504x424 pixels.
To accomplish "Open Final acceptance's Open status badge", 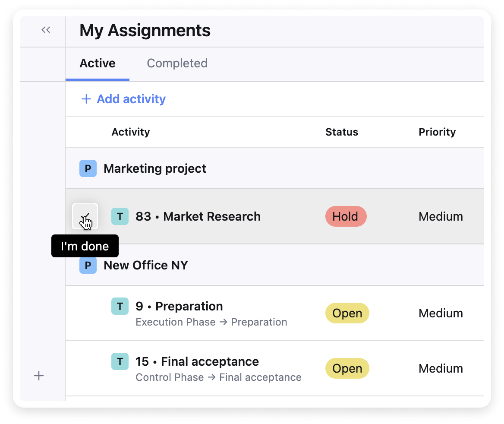I will click(347, 368).
